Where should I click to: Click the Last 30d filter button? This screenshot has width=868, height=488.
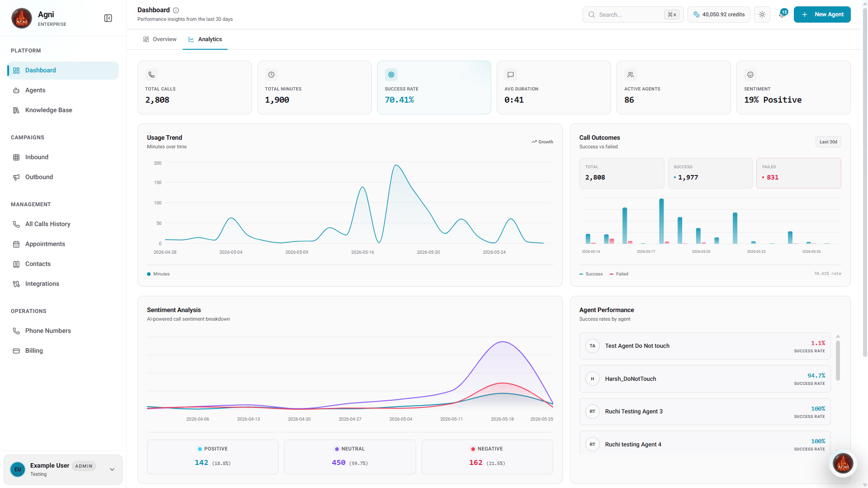[x=828, y=142]
